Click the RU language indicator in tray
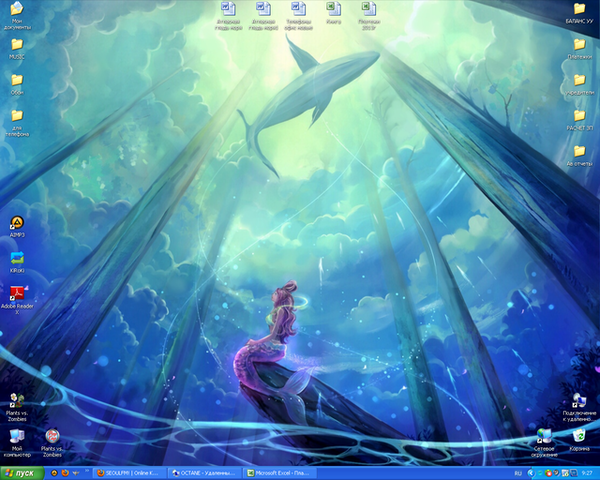The image size is (600, 480). [518, 472]
